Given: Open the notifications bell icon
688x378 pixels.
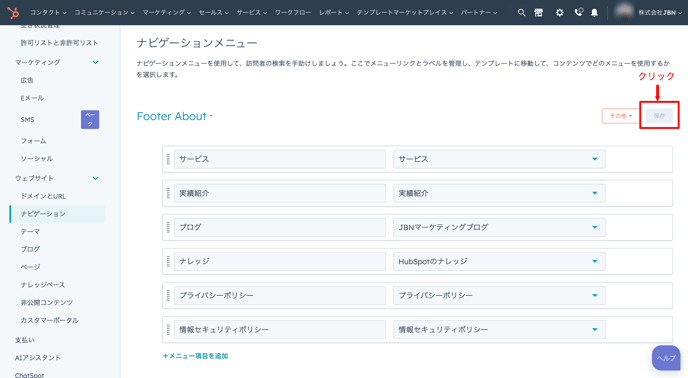Looking at the screenshot, I should pyautogui.click(x=594, y=12).
